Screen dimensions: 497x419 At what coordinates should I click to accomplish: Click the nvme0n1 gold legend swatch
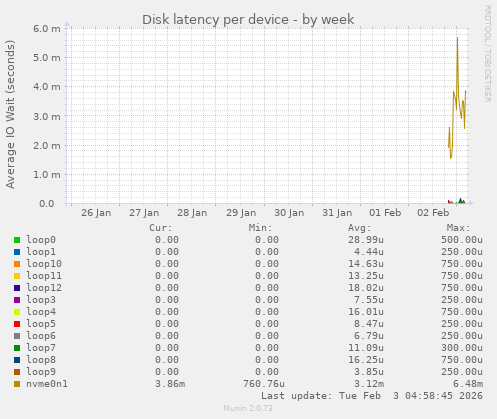coord(17,384)
